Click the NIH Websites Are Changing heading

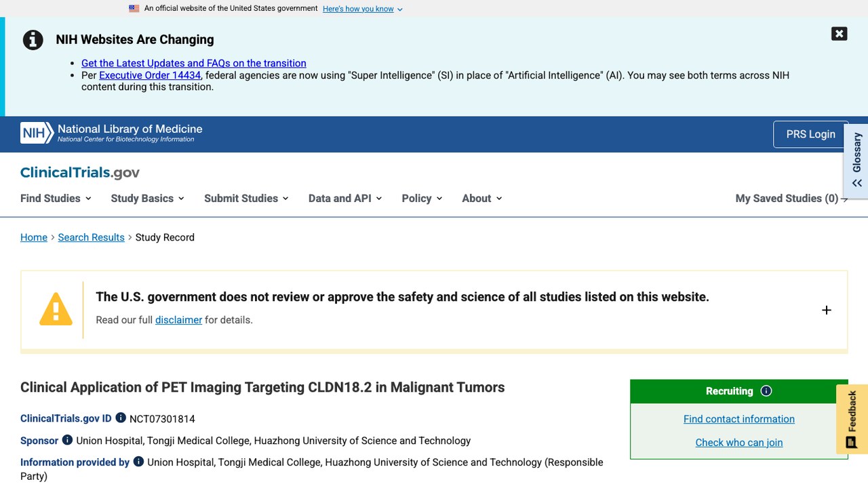coord(135,39)
